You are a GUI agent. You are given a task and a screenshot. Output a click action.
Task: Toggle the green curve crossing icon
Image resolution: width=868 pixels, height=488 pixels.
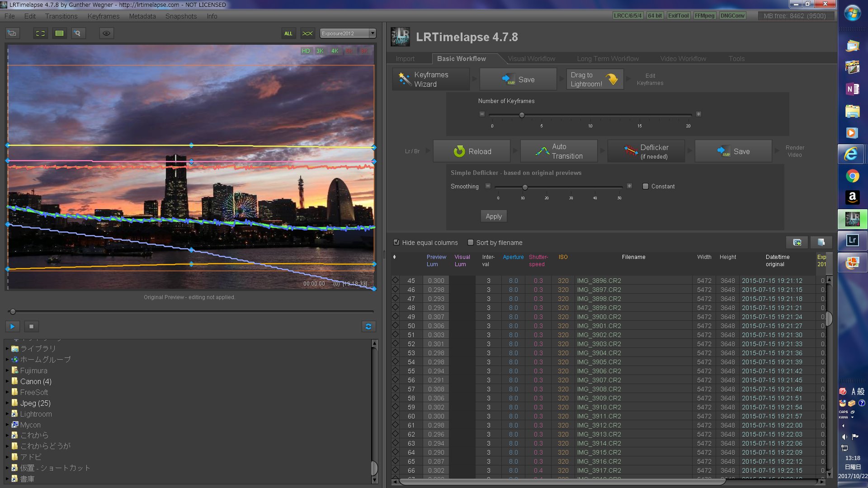coord(307,33)
